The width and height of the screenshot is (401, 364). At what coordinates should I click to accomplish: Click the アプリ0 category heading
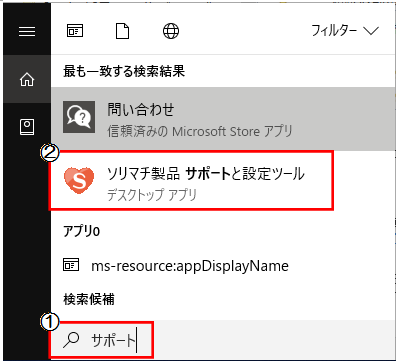81,231
